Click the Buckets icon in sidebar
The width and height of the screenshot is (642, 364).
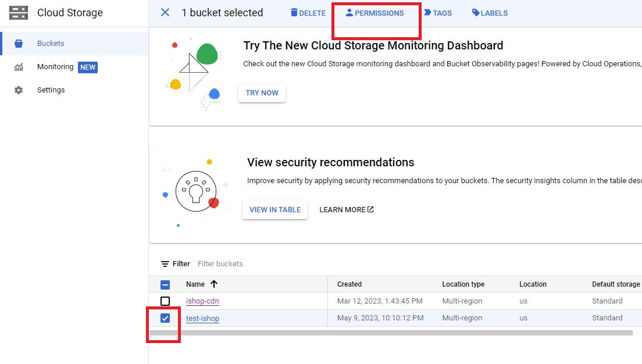(19, 44)
